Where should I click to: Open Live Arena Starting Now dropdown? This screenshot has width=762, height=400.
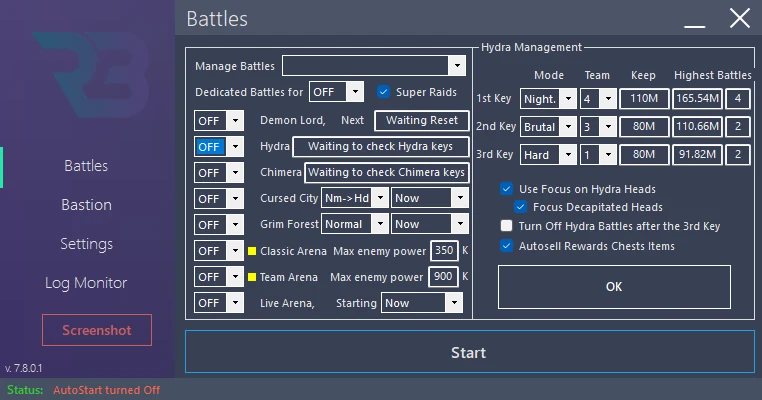tap(454, 303)
